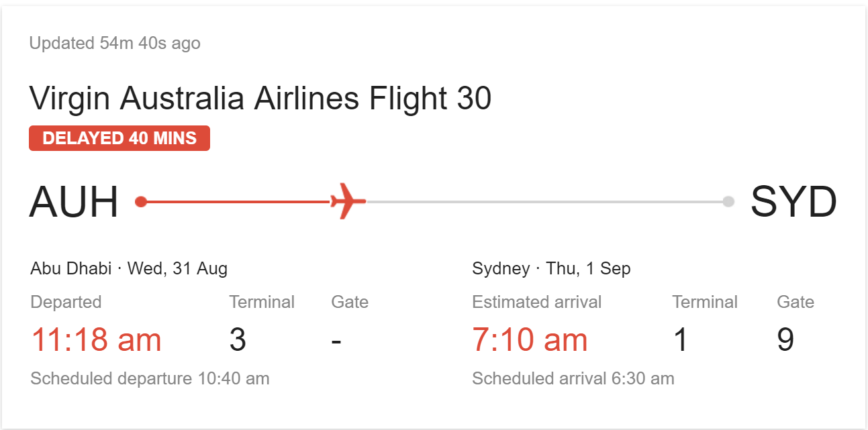
Task: Click the grey destination dot near SYD
Action: (x=728, y=201)
